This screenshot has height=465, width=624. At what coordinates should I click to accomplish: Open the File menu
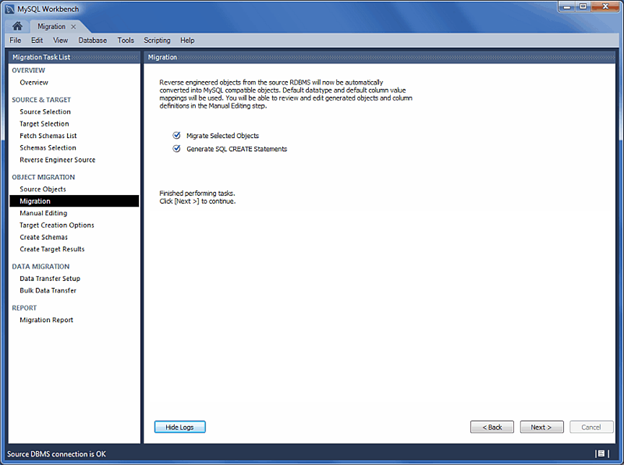15,40
